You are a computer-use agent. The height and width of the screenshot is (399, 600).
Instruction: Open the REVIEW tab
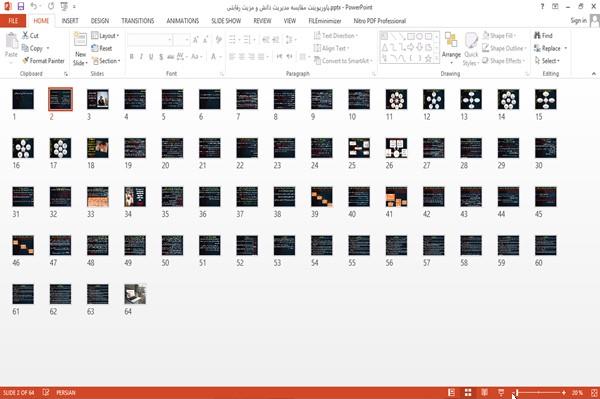(262, 21)
